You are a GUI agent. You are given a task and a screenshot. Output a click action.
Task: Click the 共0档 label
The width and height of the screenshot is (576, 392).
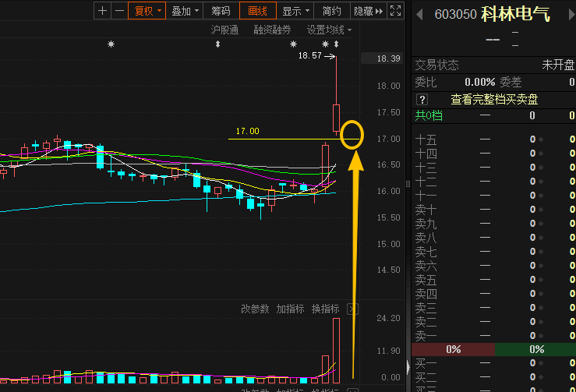[x=429, y=115]
